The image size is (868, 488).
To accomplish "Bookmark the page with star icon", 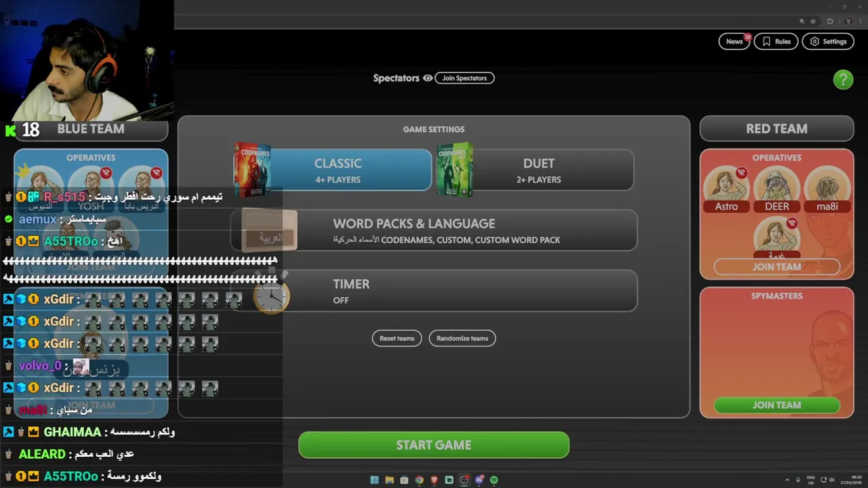I will (813, 21).
